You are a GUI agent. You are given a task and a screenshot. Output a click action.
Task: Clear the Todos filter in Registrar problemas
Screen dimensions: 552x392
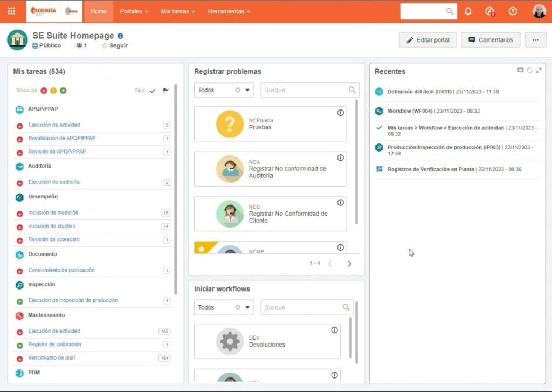[x=238, y=90]
